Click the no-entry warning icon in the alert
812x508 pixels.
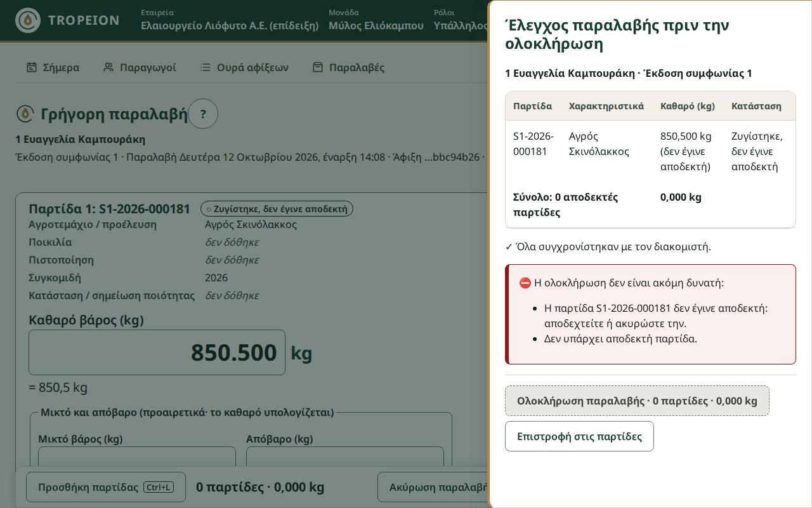(x=525, y=283)
